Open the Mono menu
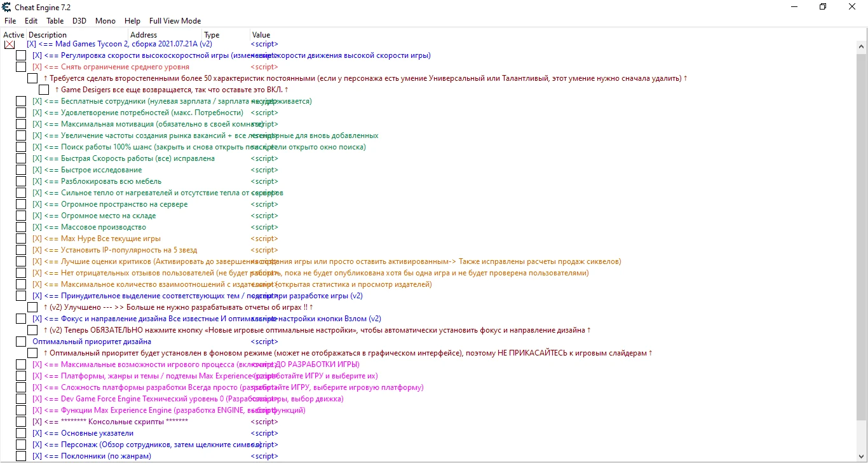 coord(105,21)
